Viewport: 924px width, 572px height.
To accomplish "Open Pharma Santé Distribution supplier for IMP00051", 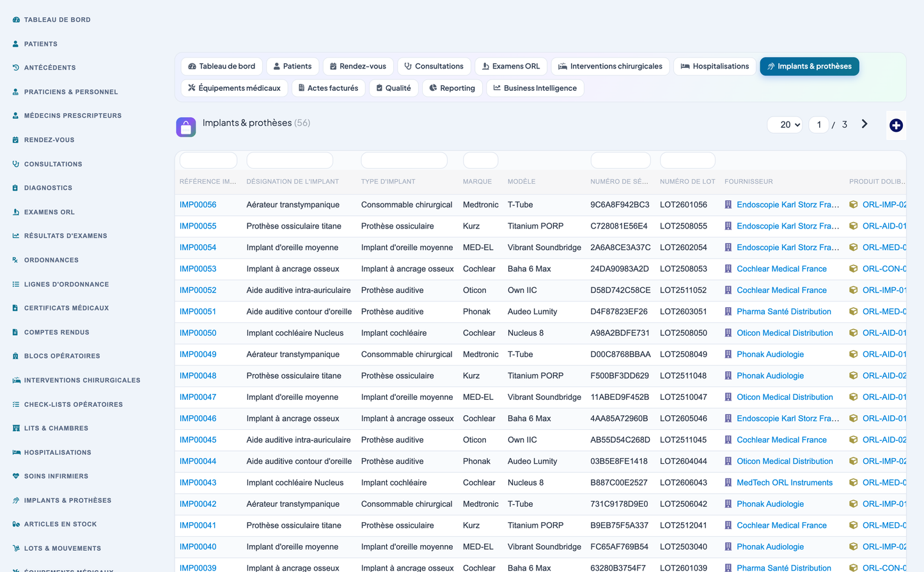I will pos(784,312).
